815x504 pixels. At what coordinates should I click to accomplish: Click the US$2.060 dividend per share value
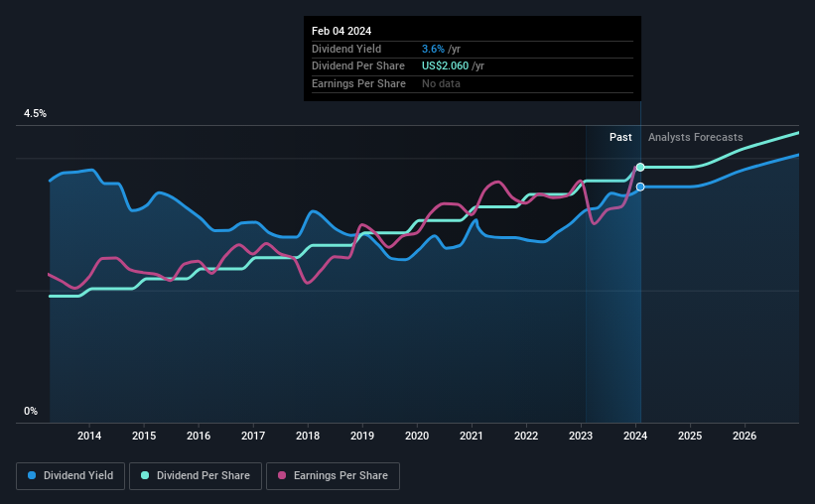[445, 66]
